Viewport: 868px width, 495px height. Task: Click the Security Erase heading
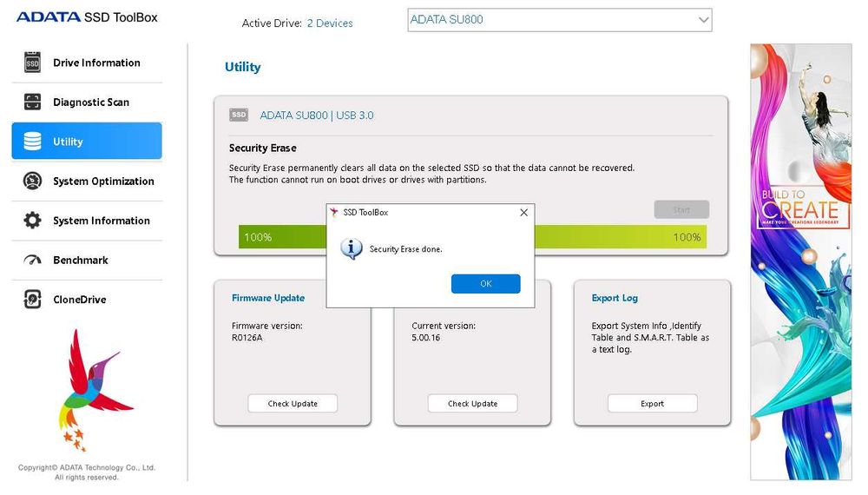pos(263,148)
